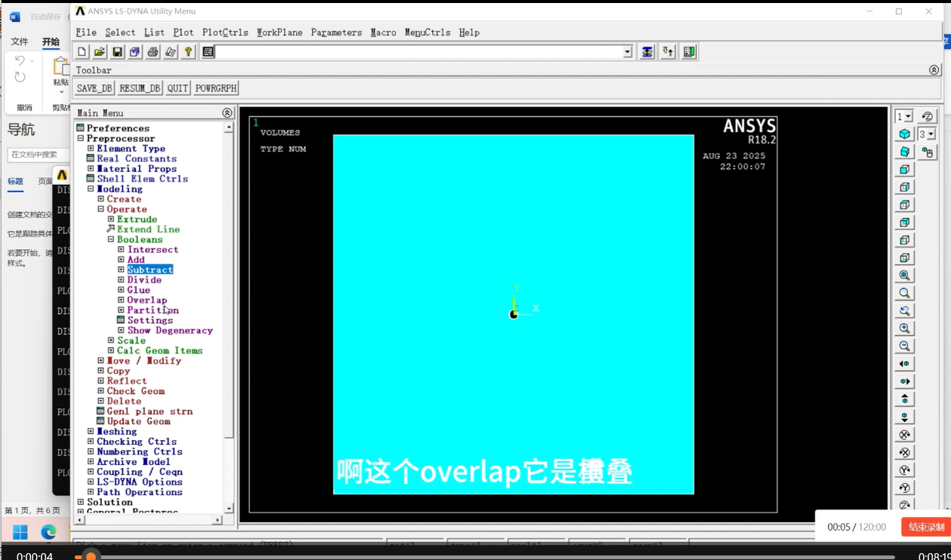This screenshot has width=951, height=560.
Task: Click the Open ANSYS File icon
Action: click(x=99, y=52)
